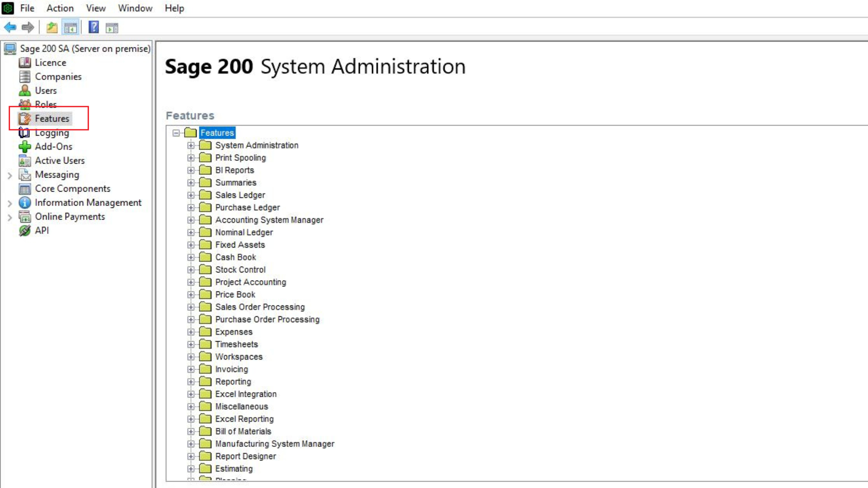Viewport: 868px width, 488px height.
Task: Open the View menu
Action: [95, 8]
